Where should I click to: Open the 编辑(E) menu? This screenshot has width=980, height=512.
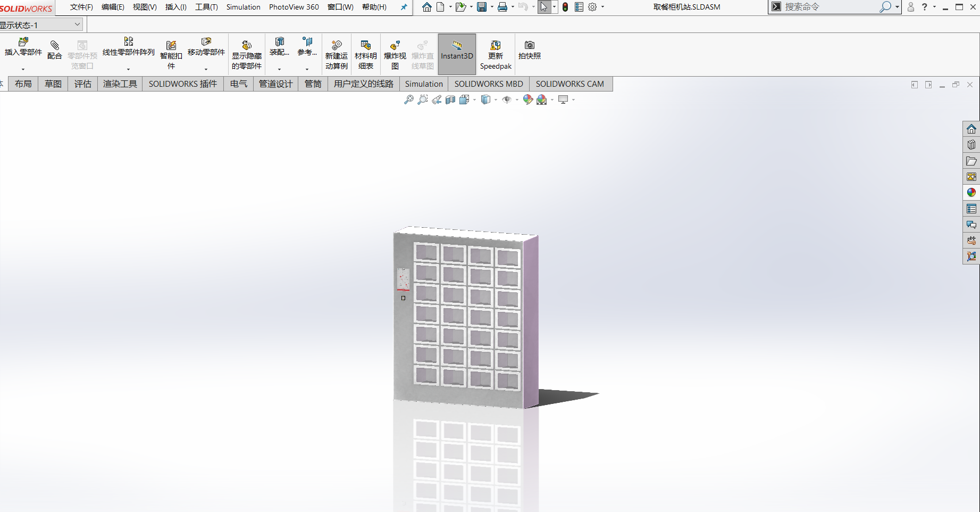click(113, 7)
